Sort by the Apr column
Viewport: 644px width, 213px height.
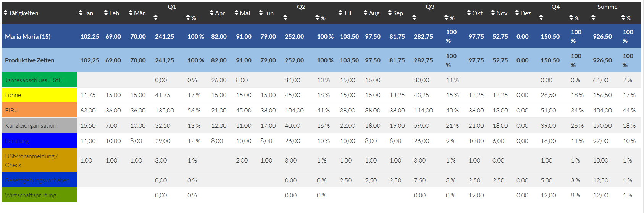click(x=217, y=13)
